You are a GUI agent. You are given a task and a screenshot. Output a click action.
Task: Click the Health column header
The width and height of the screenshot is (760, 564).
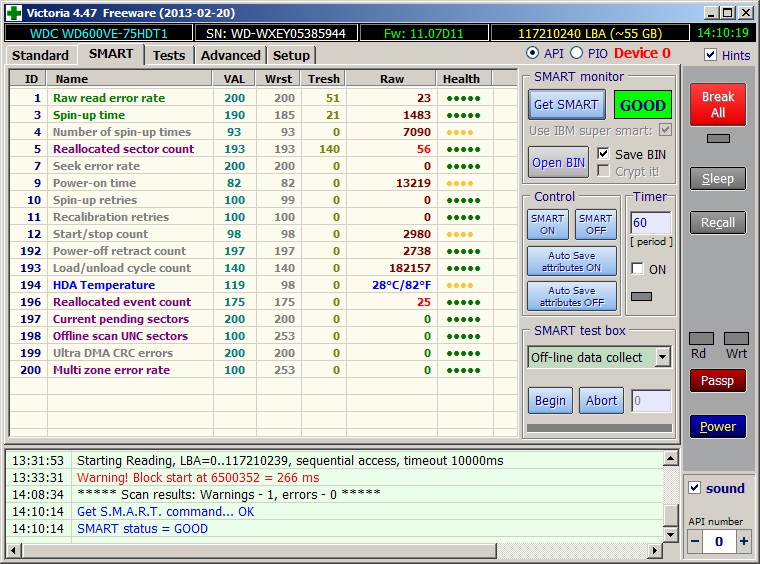[463, 78]
